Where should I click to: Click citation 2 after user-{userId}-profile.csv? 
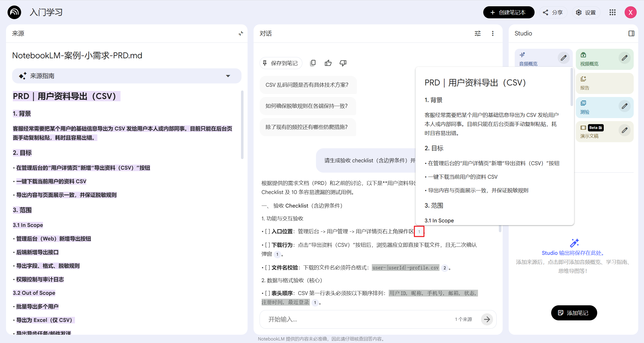pyautogui.click(x=445, y=268)
